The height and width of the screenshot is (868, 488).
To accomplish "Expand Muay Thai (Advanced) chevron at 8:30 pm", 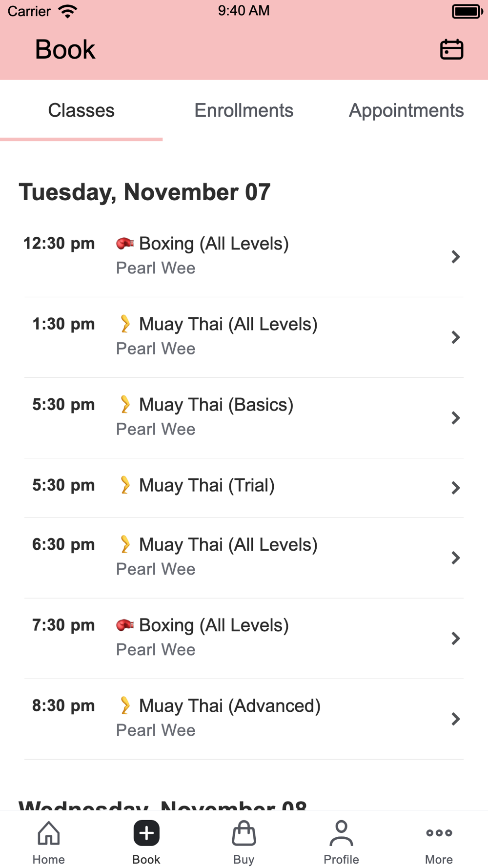I will [455, 719].
